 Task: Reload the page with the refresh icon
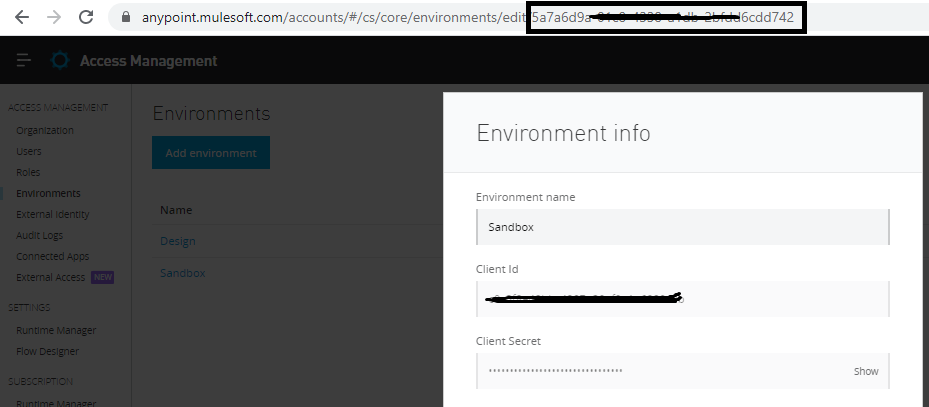tap(86, 17)
